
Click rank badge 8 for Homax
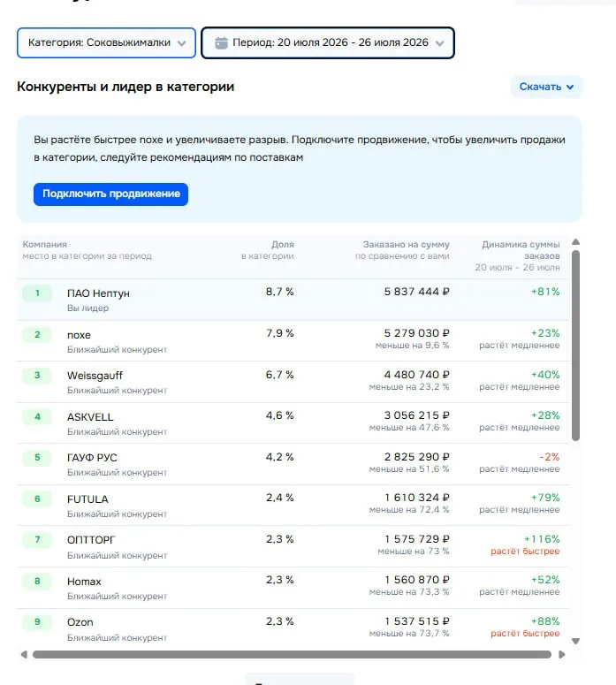(x=37, y=581)
